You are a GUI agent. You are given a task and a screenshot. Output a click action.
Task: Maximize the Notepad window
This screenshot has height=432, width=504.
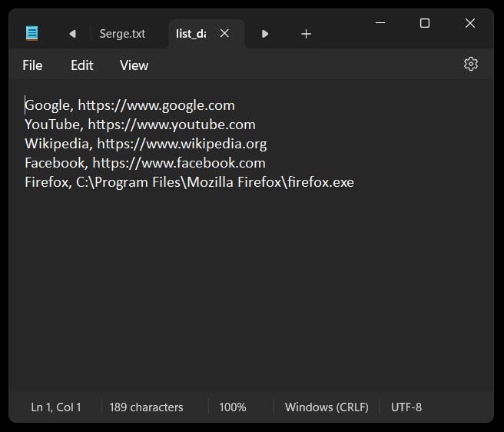coord(425,23)
